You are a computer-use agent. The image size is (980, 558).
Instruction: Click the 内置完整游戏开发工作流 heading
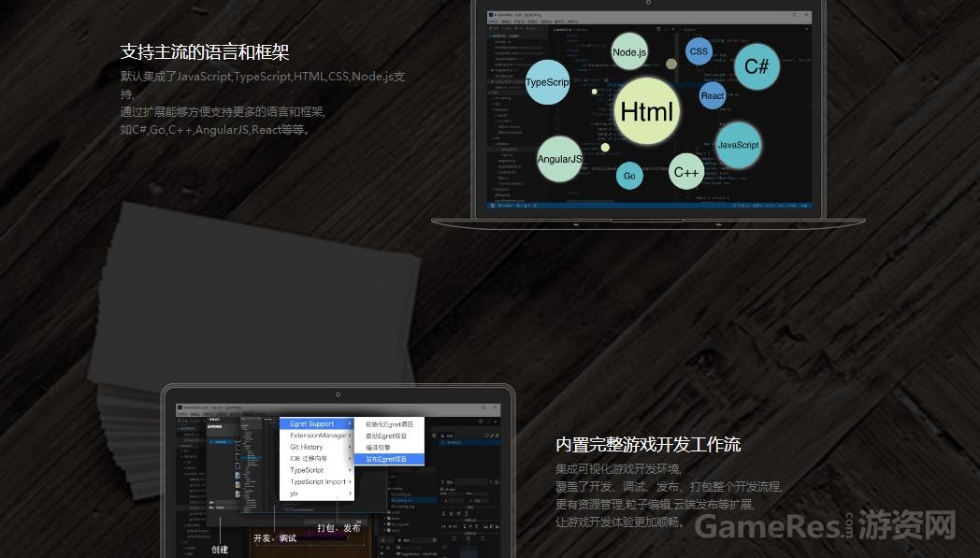648,445
